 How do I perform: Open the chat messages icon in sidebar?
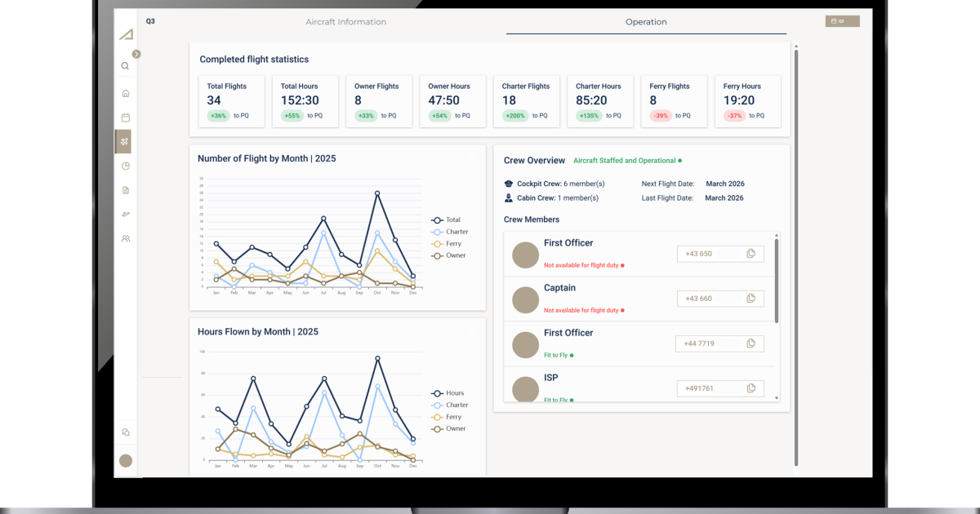(x=125, y=432)
